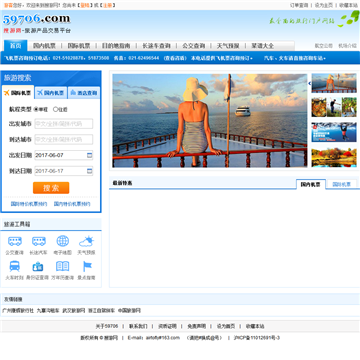Click the 设为主页 link at top right
The height and width of the screenshot is (360, 360).
(x=324, y=5)
